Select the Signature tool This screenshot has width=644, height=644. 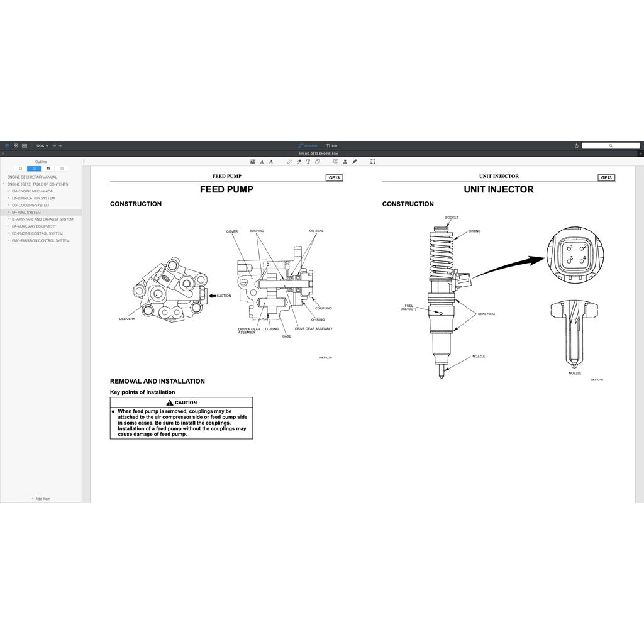point(355,162)
